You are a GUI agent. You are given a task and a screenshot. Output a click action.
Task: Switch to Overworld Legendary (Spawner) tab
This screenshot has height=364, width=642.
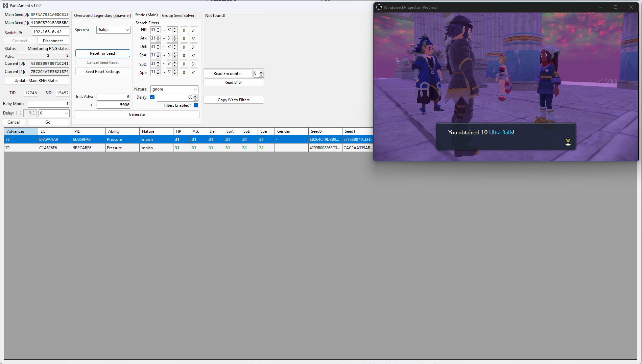tap(102, 16)
